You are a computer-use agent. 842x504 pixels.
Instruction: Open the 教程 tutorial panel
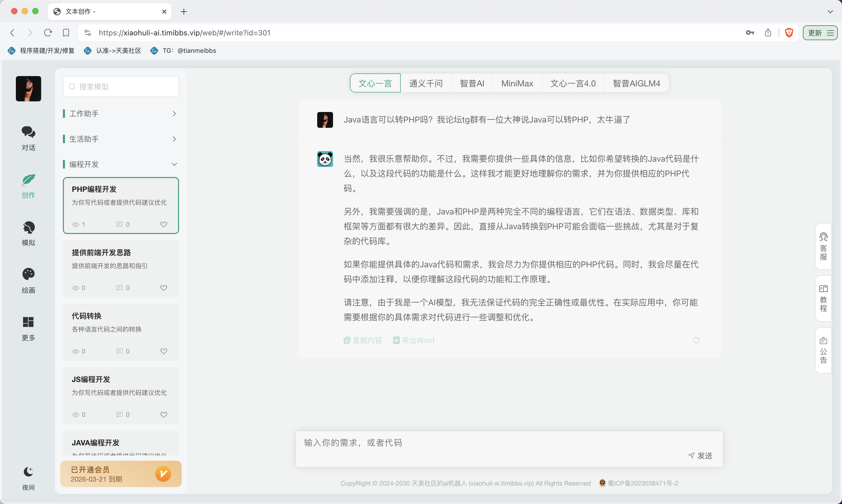point(823,298)
